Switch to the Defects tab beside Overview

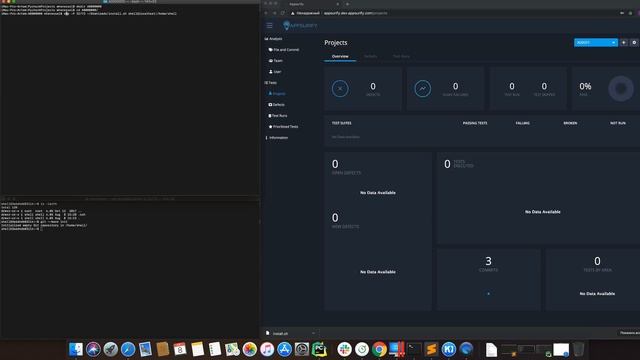click(371, 56)
